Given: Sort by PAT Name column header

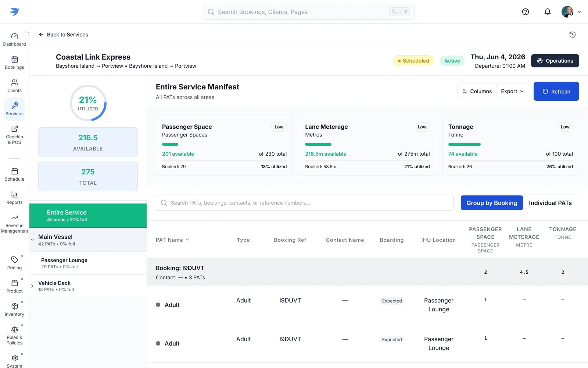Looking at the screenshot, I should tap(172, 240).
